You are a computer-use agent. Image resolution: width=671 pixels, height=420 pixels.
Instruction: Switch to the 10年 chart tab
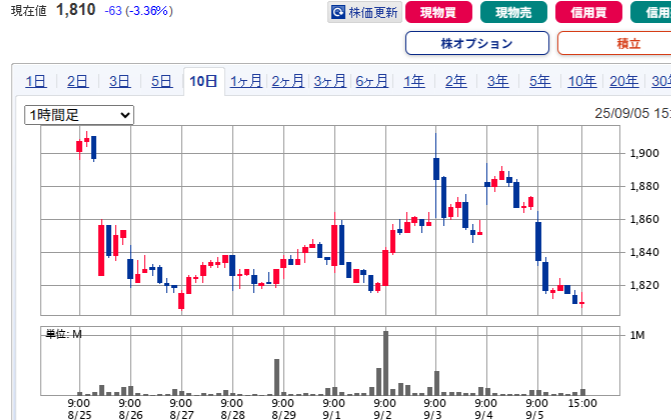pos(582,81)
